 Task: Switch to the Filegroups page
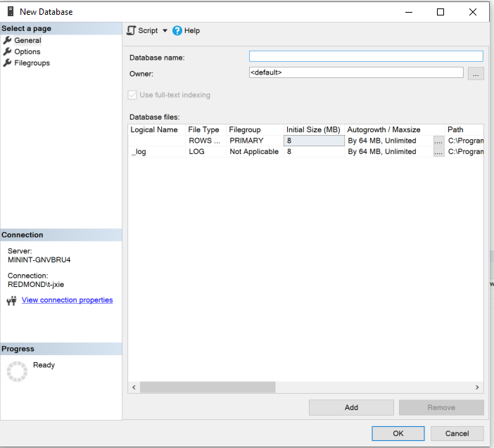tap(32, 63)
